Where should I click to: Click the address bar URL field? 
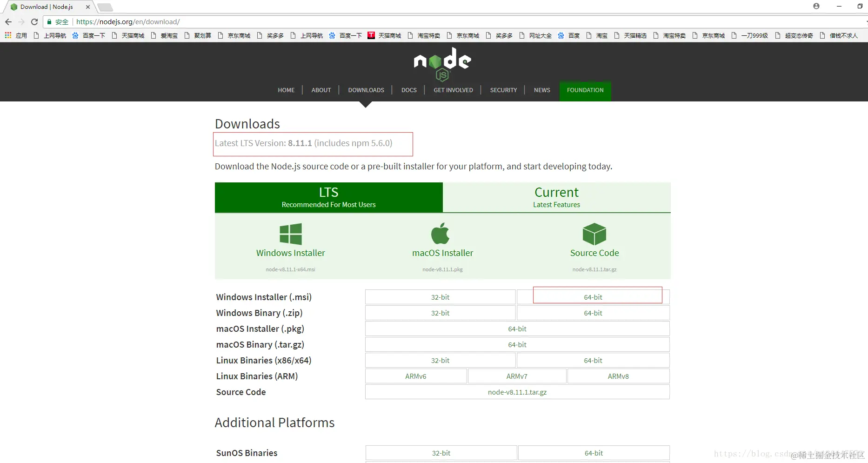(456, 22)
